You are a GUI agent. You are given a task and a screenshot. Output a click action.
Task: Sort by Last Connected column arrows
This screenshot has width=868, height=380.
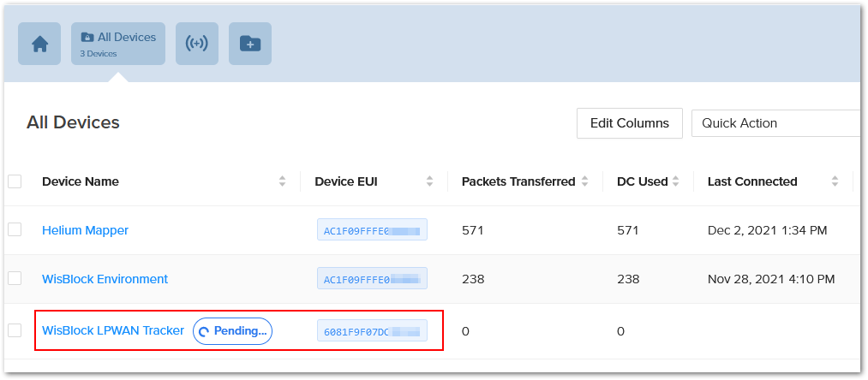835,181
